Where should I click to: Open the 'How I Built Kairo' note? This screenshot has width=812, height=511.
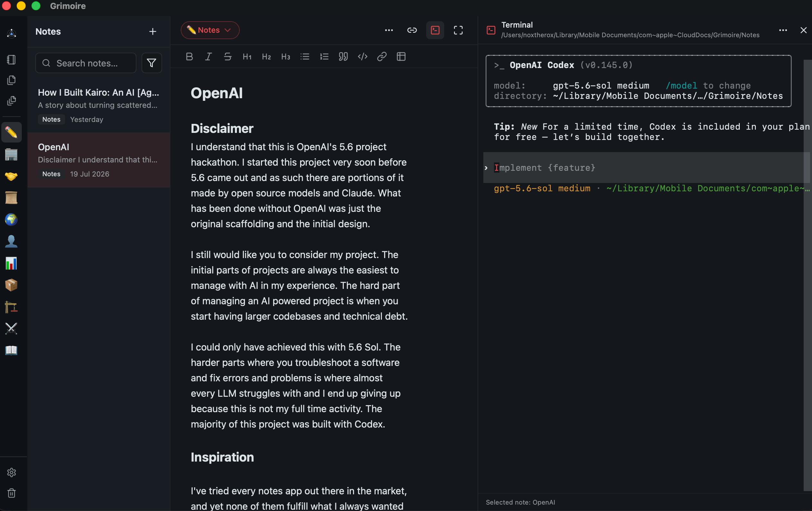point(99,105)
